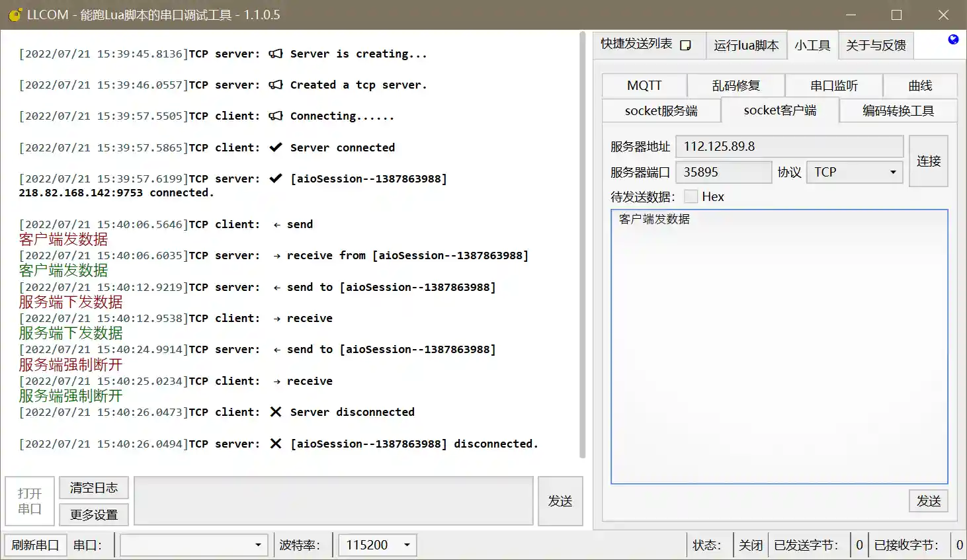Switch to the 编码转换工具 tab
967x560 pixels.
click(x=898, y=110)
